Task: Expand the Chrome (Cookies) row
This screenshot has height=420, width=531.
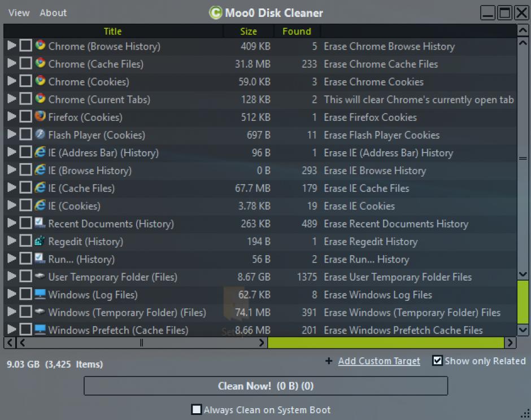Action: 12,81
